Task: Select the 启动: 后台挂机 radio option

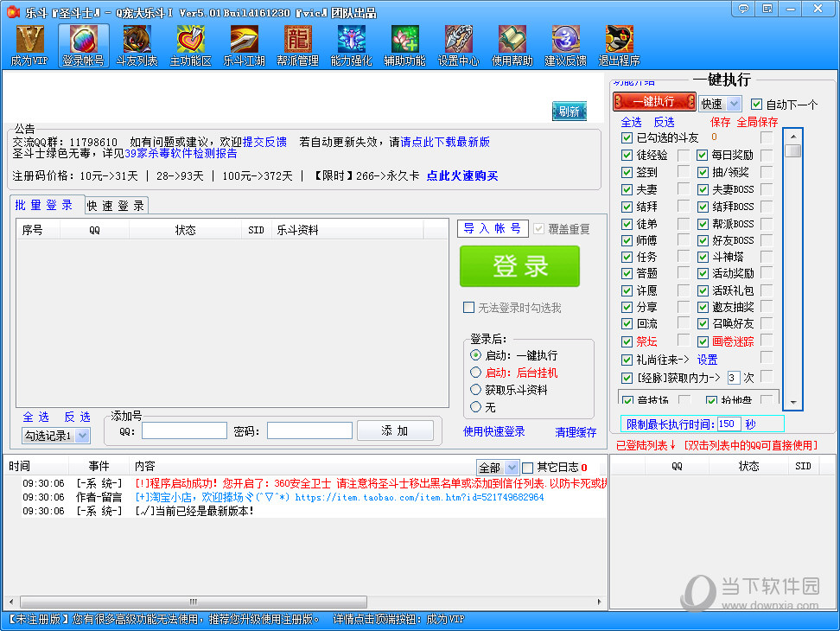Action: [x=475, y=373]
